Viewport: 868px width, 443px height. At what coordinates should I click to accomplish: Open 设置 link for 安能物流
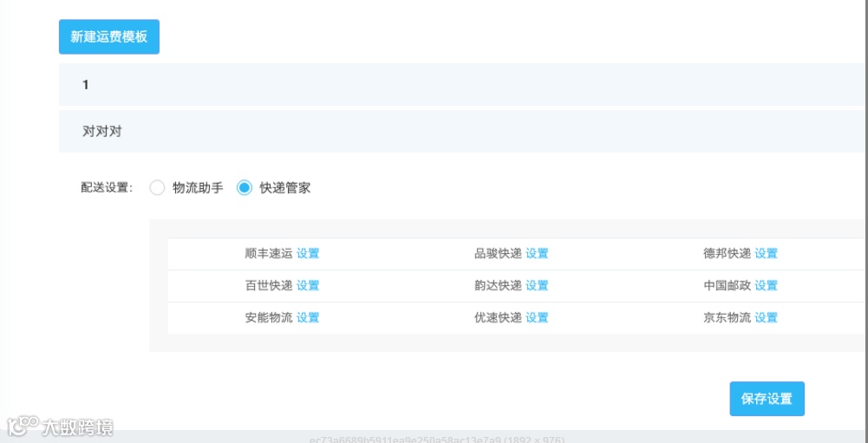pyautogui.click(x=308, y=318)
